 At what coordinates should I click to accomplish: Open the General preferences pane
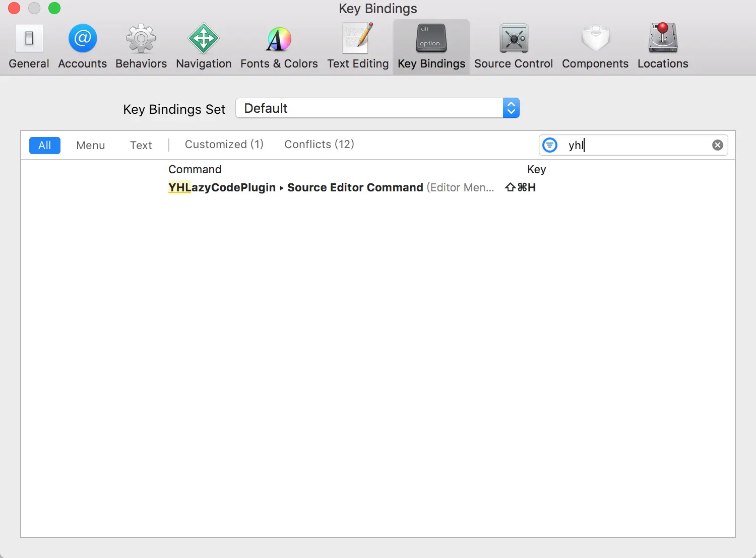click(x=29, y=46)
